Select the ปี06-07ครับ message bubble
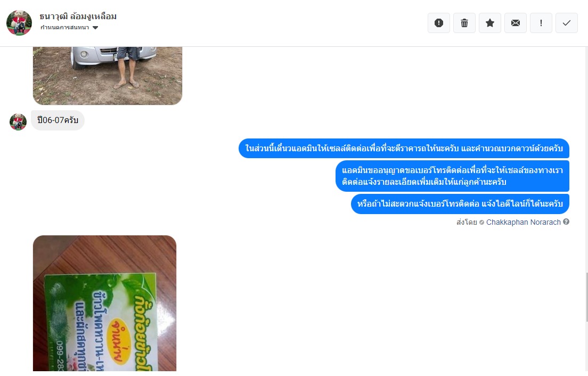Image resolution: width=588 pixels, height=376 pixels. coord(58,120)
